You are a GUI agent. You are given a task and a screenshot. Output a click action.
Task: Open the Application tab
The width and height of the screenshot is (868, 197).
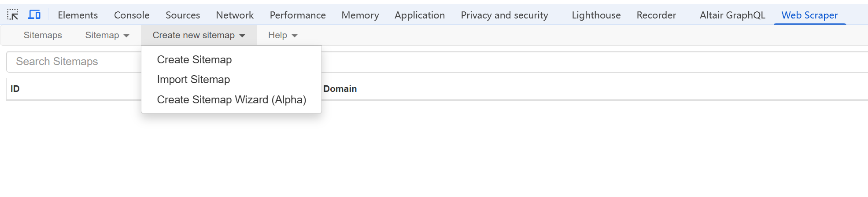420,15
